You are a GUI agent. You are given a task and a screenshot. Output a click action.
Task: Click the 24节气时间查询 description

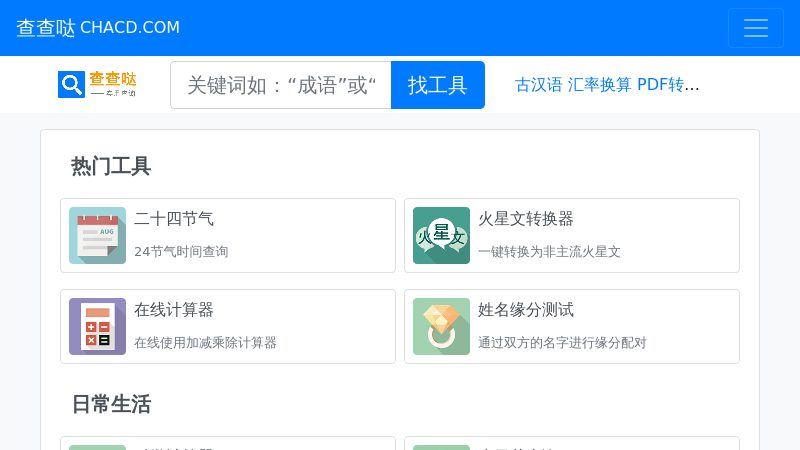coord(181,252)
